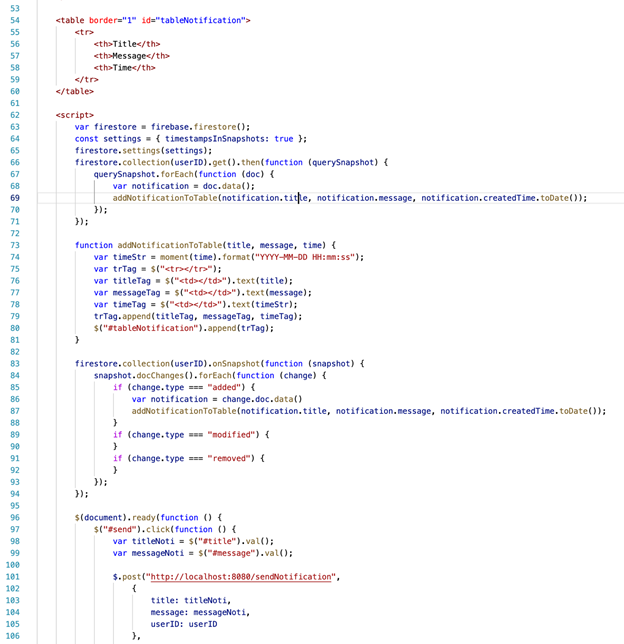Select line number 62 in the gutter
This screenshot has height=644, width=624.
(15, 115)
